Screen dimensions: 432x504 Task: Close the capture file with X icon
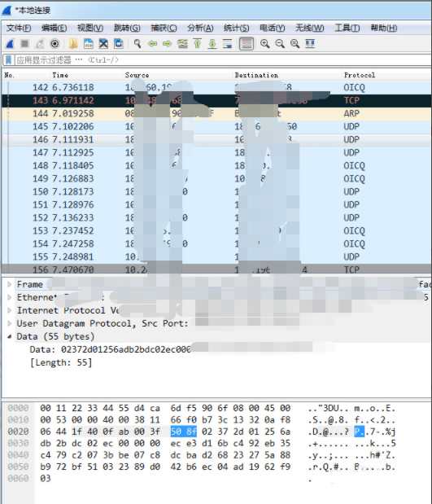click(103, 44)
